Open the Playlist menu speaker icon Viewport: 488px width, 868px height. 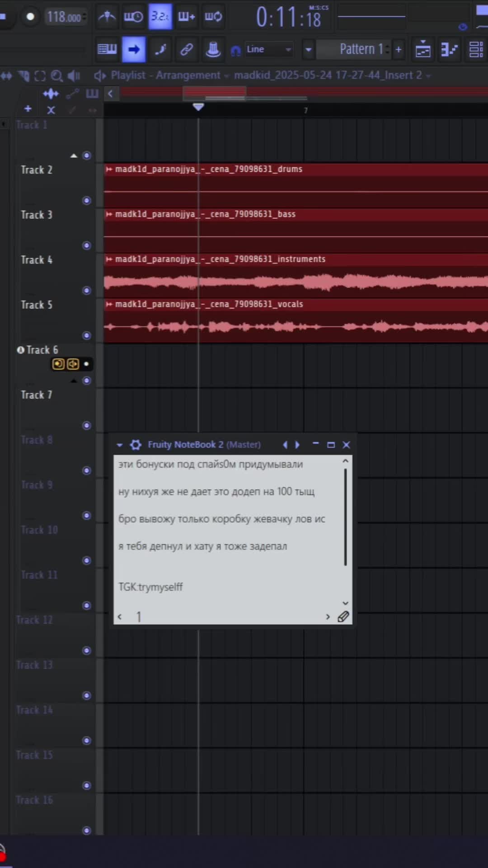click(100, 75)
